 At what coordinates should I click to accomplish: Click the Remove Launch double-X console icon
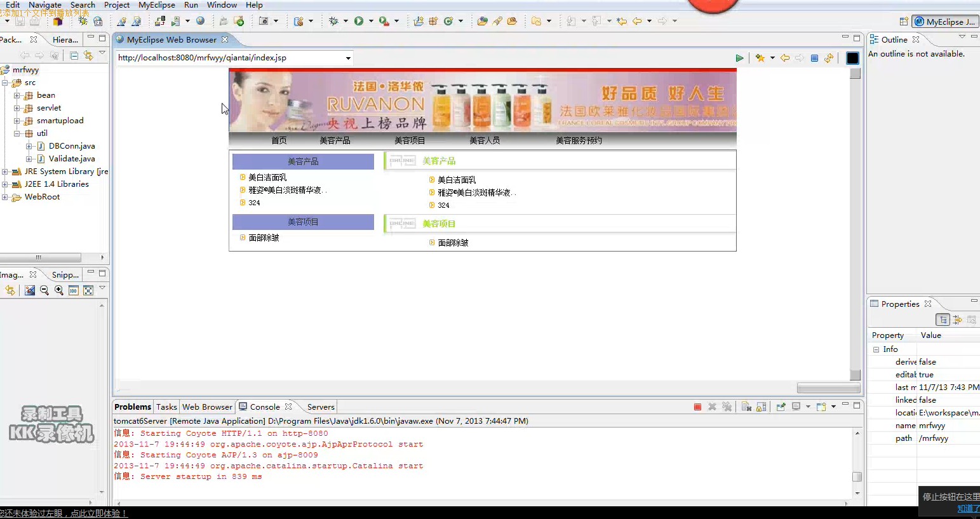[x=727, y=407]
